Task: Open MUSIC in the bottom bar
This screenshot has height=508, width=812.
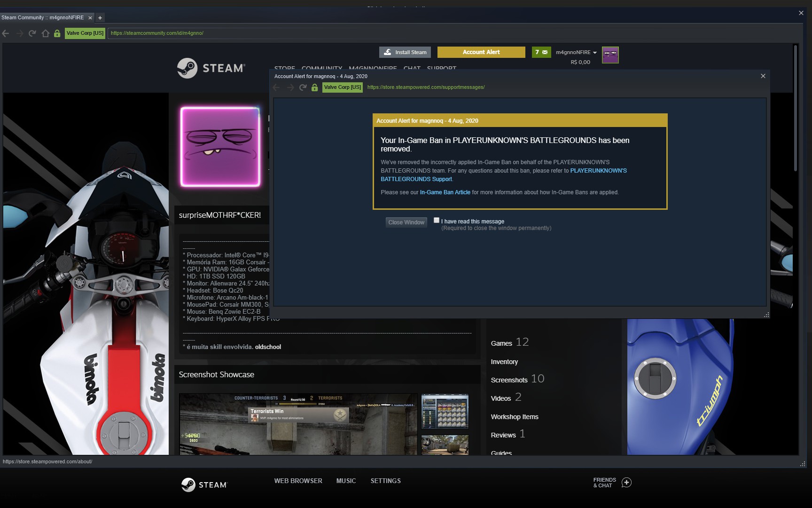Action: point(346,481)
